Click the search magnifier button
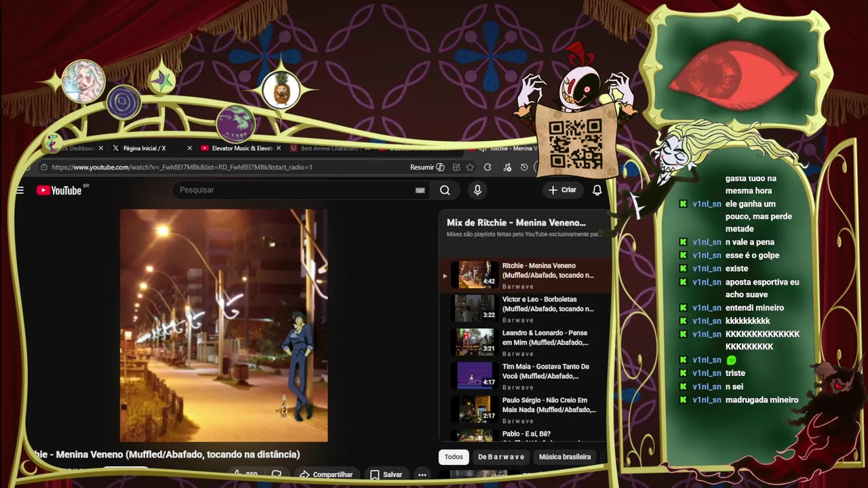Screen dimensions: 868x488 (445, 190)
